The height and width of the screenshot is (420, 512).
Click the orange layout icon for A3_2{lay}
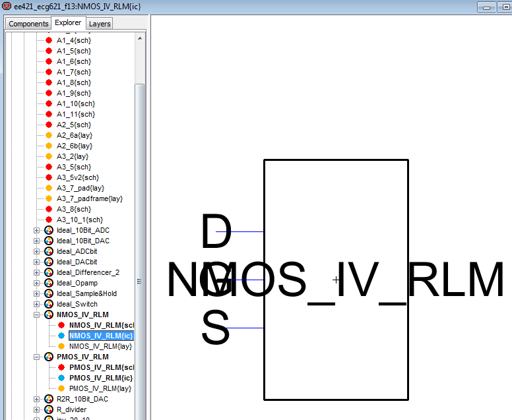[x=49, y=156]
